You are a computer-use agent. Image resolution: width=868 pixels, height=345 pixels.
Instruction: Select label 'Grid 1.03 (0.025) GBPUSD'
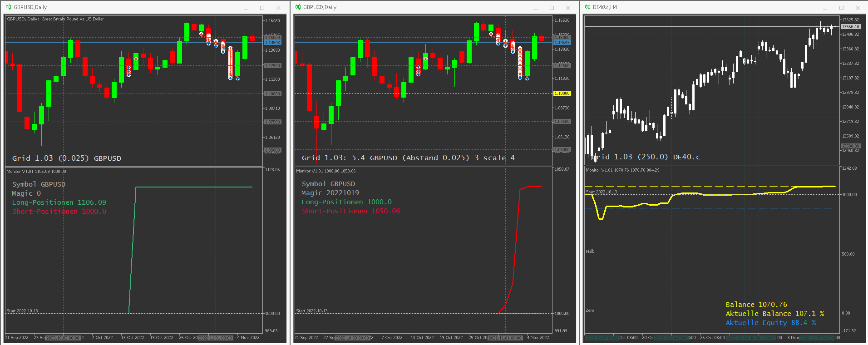pos(67,158)
